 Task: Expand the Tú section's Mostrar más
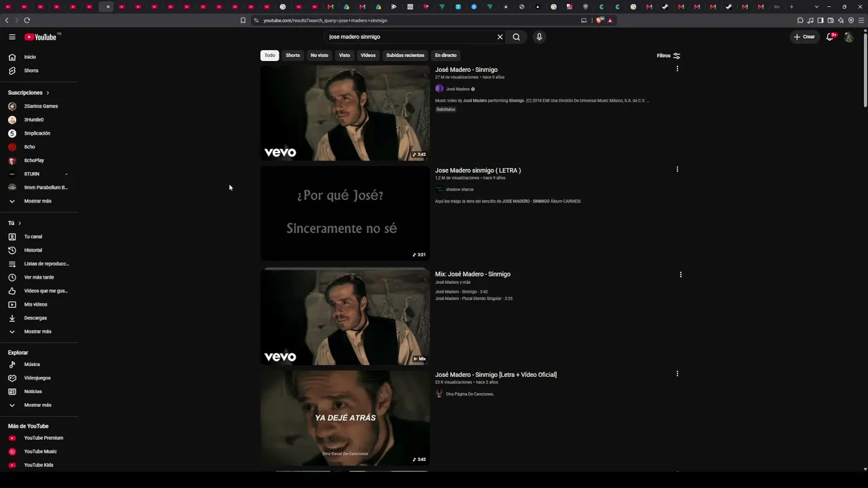coord(39,331)
